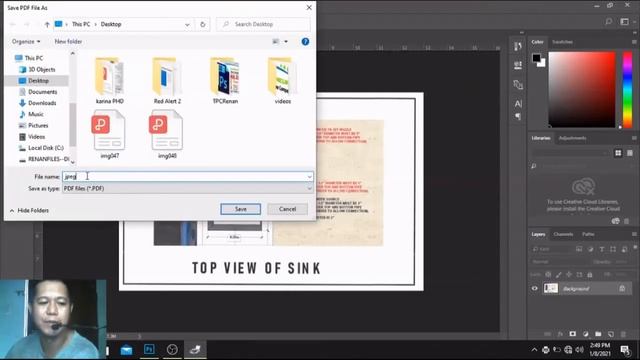This screenshot has width=640, height=360.
Task: Lock image pixels brush icon
Action: (558, 275)
